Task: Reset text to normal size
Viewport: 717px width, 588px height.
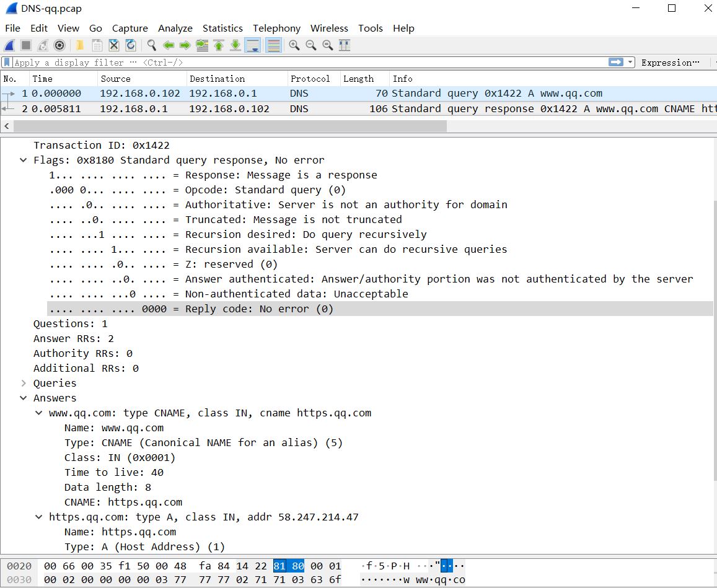Action: (x=328, y=45)
